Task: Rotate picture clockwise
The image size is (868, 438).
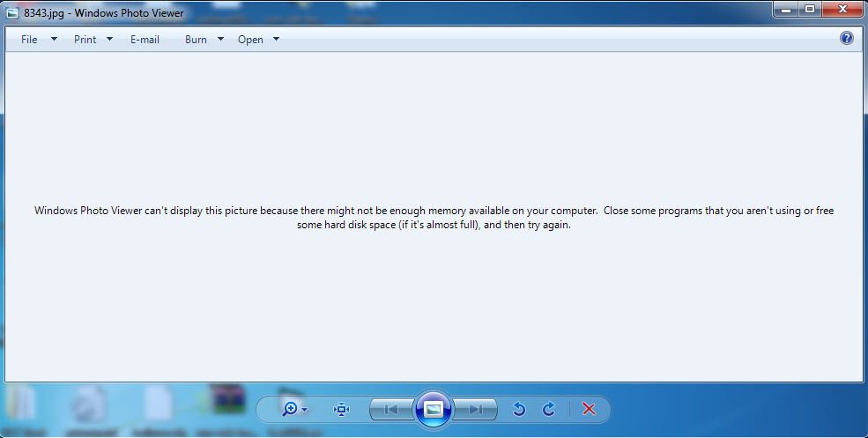Action: [x=549, y=409]
